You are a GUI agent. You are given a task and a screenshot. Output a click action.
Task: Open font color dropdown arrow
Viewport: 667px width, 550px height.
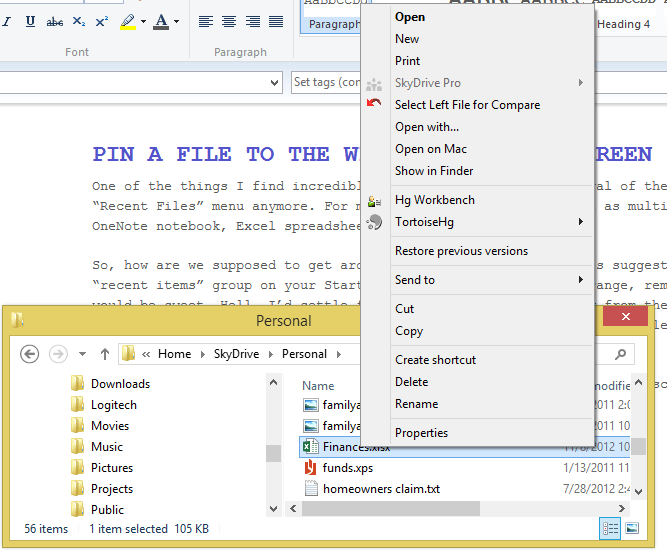pyautogui.click(x=177, y=21)
